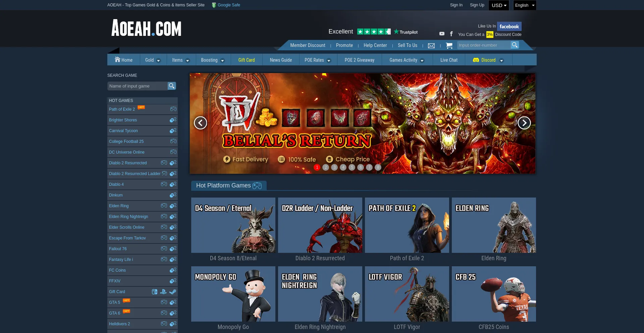Image resolution: width=644 pixels, height=333 pixels.
Task: Click the coins icon beside Elden Ring
Action: [x=173, y=206]
